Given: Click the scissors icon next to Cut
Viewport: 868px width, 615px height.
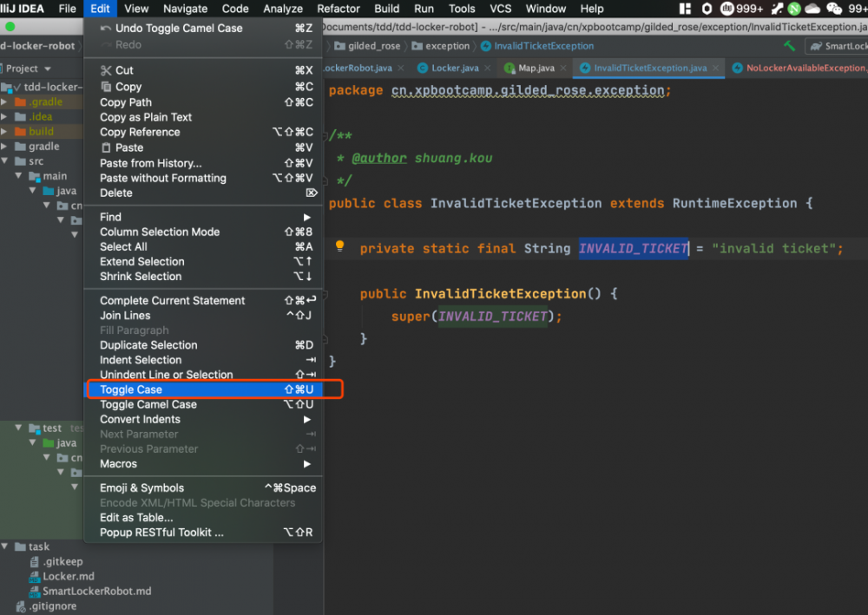Looking at the screenshot, I should 106,70.
